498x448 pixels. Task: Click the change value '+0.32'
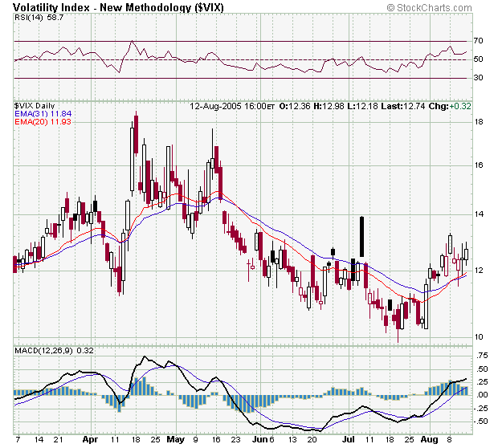460,106
